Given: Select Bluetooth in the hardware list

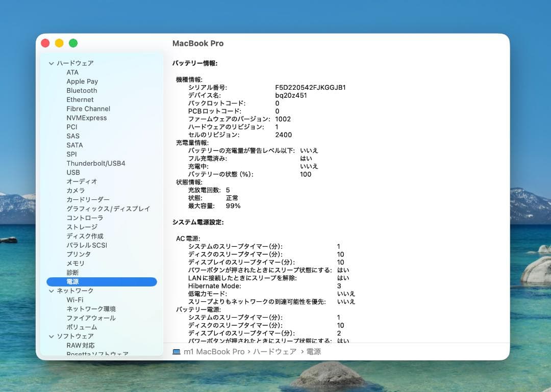Looking at the screenshot, I should (x=82, y=90).
